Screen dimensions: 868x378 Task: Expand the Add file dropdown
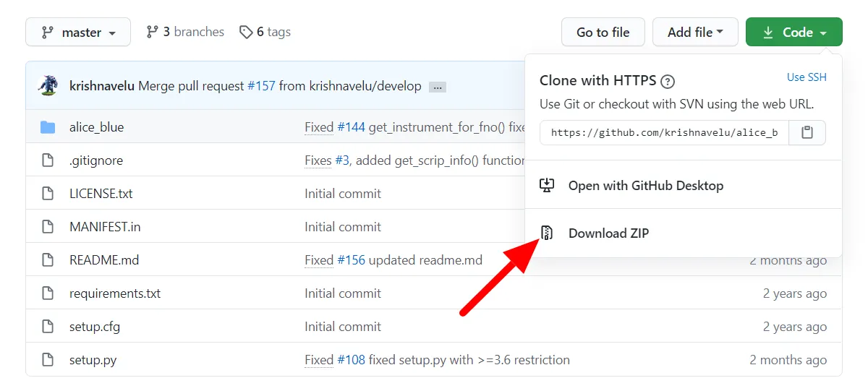(x=695, y=33)
